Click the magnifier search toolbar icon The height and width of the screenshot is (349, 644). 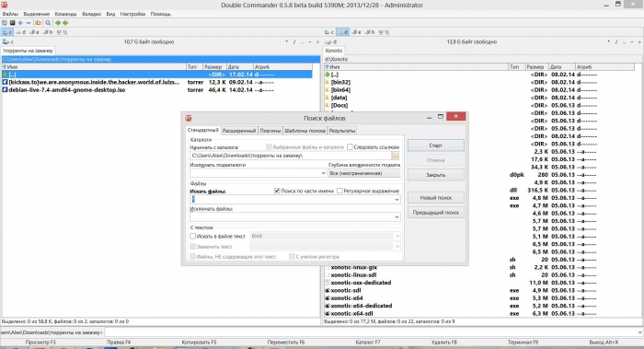(x=48, y=23)
